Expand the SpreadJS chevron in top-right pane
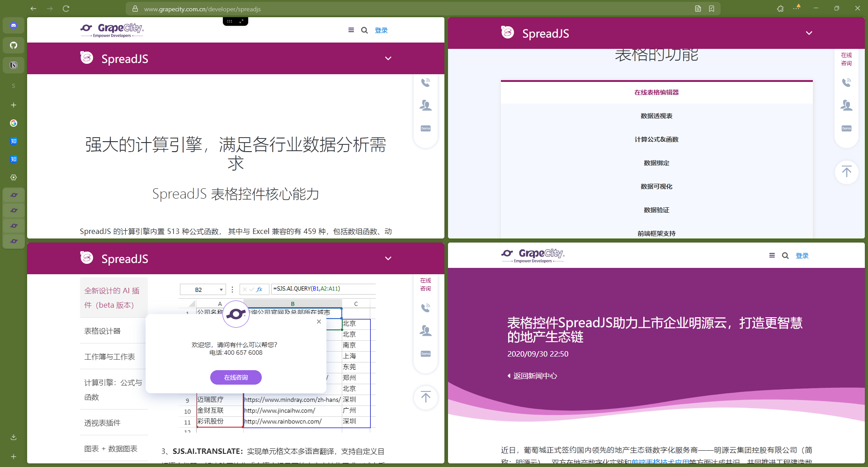Screen dimensions: 868x467 pyautogui.click(x=809, y=33)
